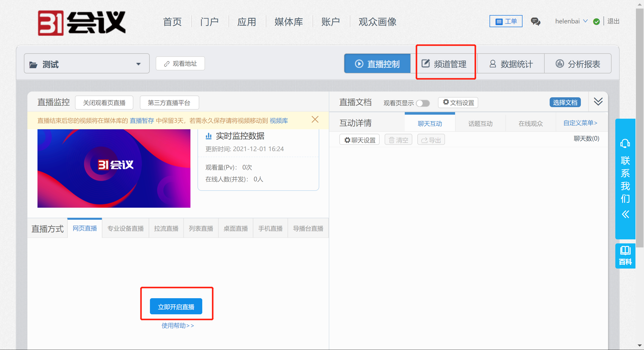Expand the helenbai account dropdown arrow
The width and height of the screenshot is (644, 350).
[x=585, y=21]
